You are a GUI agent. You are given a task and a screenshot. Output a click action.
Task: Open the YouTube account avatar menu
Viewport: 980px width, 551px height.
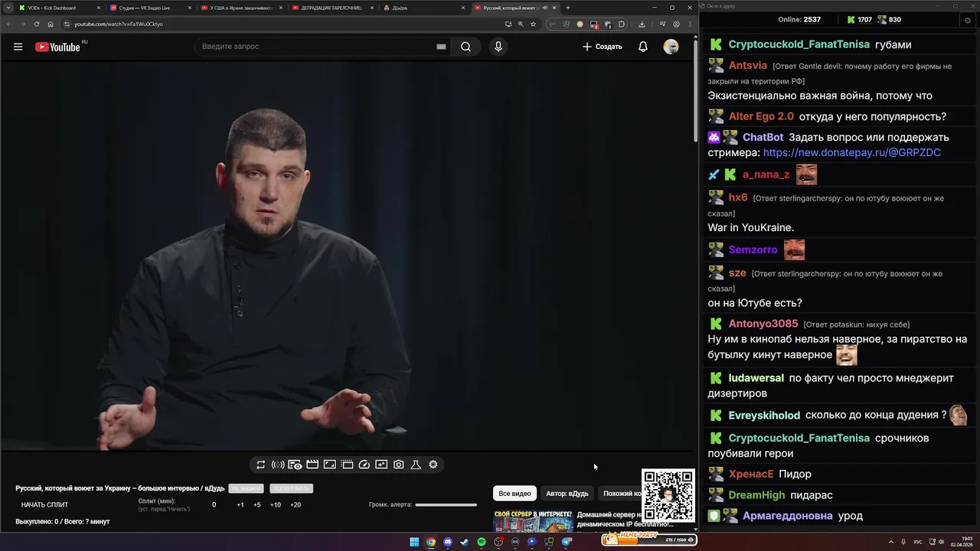click(x=671, y=47)
